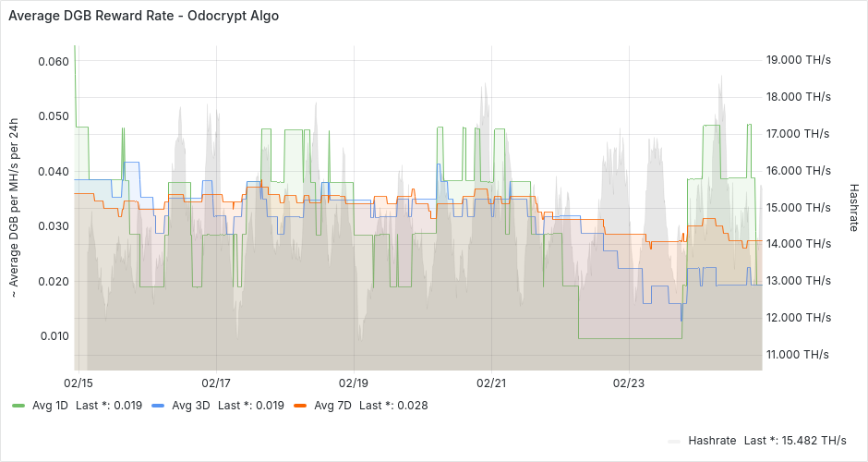Click the gray Hashrate legend color swatch
This screenshot has width=868, height=462.
click(x=673, y=440)
